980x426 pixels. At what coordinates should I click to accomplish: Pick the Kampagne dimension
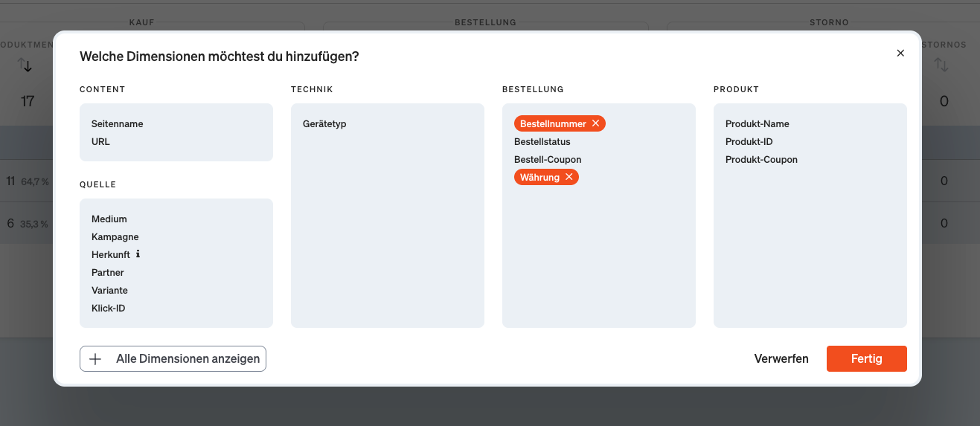pos(115,236)
